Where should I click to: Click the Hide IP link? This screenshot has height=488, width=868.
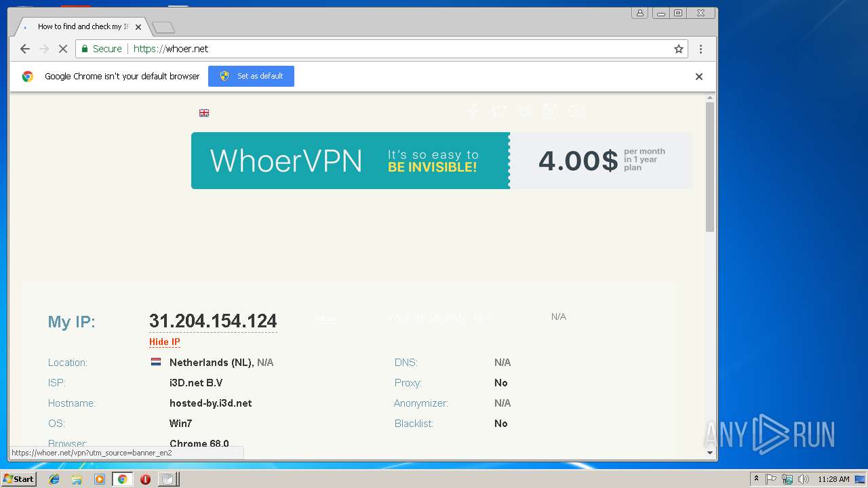pos(165,342)
